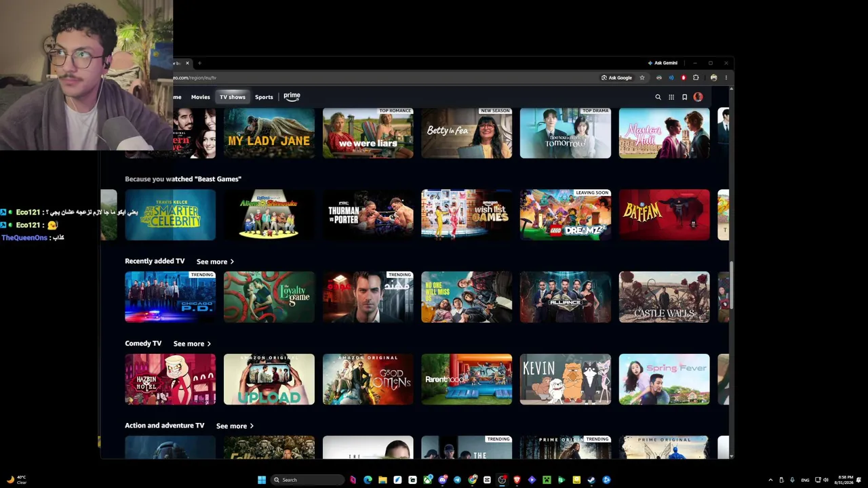Open Betty la Fea thumbnail
Screen dimensions: 868x488
[x=467, y=134]
